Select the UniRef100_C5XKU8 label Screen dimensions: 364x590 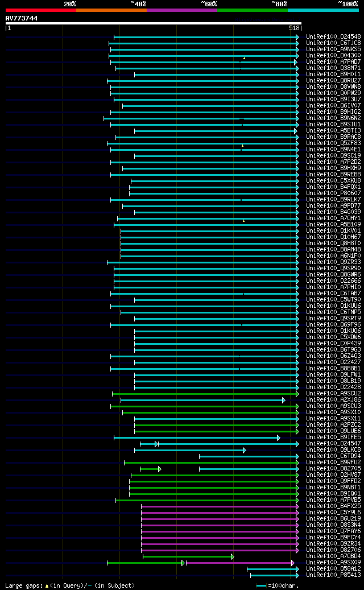(x=333, y=181)
